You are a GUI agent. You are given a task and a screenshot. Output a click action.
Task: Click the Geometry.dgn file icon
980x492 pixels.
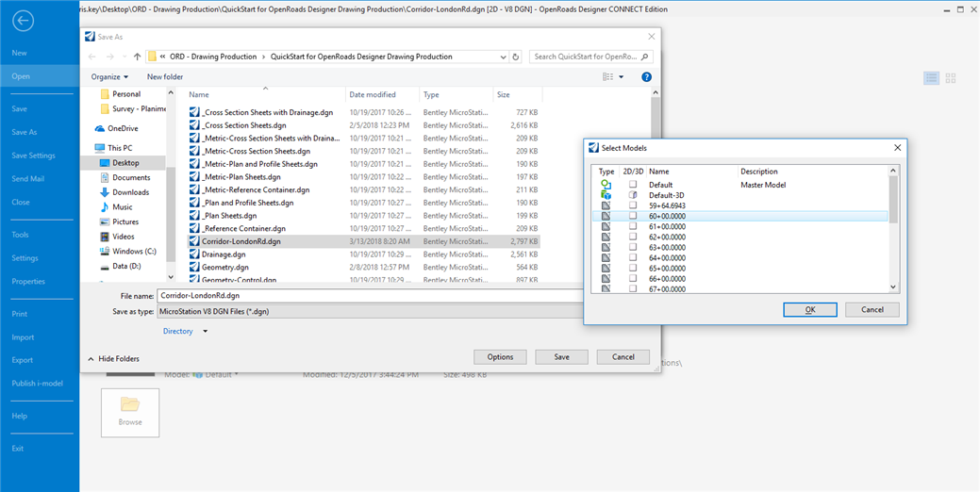[193, 267]
